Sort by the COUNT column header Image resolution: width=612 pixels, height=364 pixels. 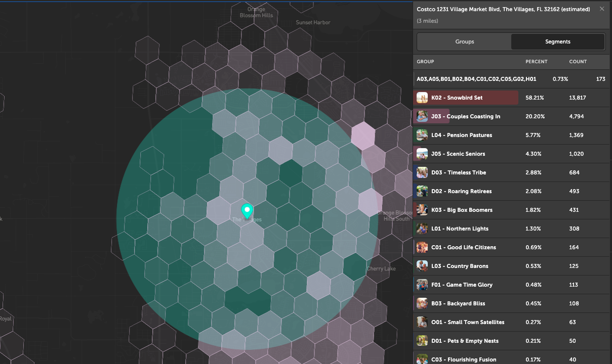point(578,62)
